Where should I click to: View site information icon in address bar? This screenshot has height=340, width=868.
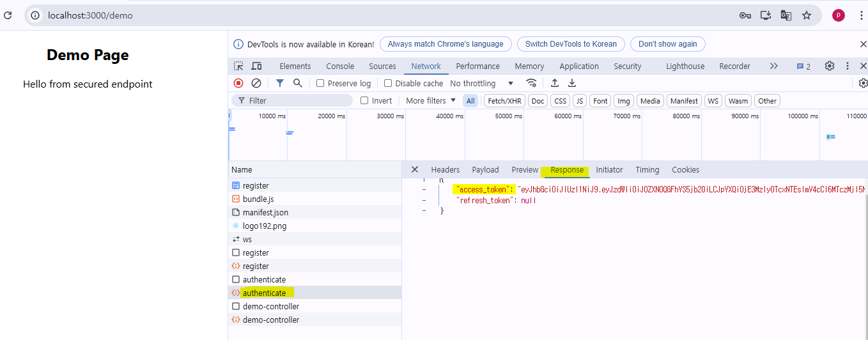pyautogui.click(x=35, y=15)
